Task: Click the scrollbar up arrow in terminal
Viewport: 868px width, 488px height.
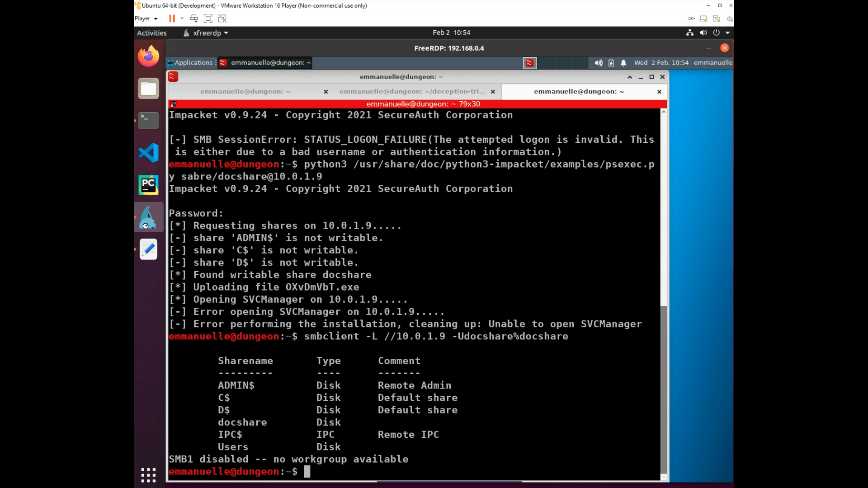Action: pos(664,112)
